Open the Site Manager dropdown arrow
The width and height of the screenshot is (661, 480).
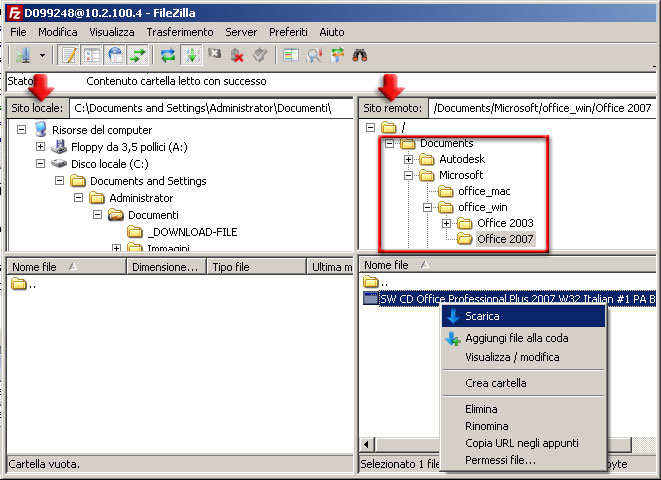point(42,55)
